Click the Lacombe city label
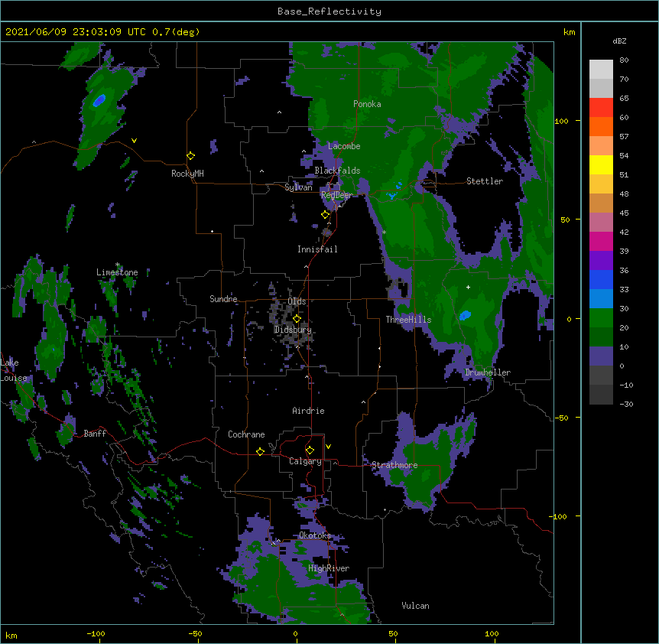This screenshot has height=644, width=659. coord(344,146)
